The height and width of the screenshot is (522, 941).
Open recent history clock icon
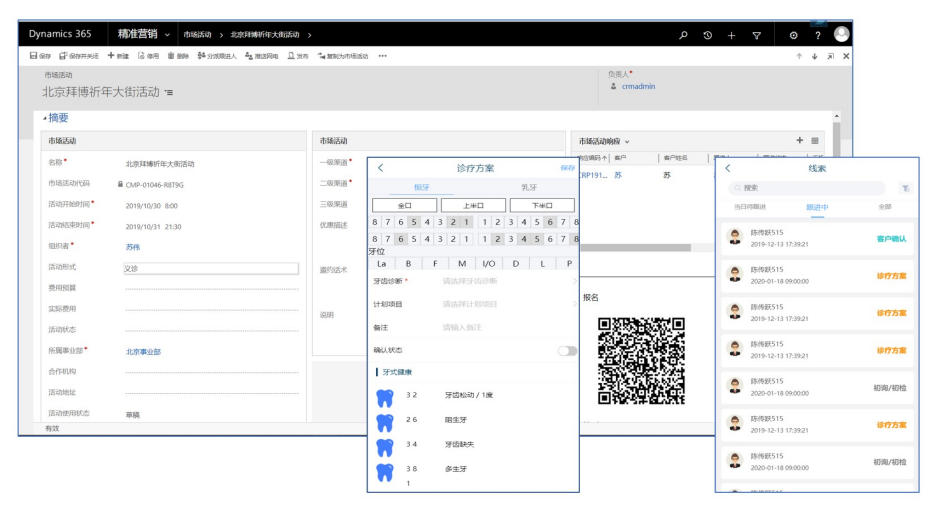coord(707,35)
